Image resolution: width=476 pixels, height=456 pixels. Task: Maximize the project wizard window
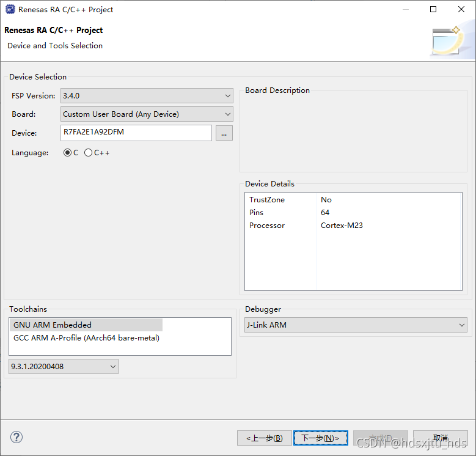(433, 9)
